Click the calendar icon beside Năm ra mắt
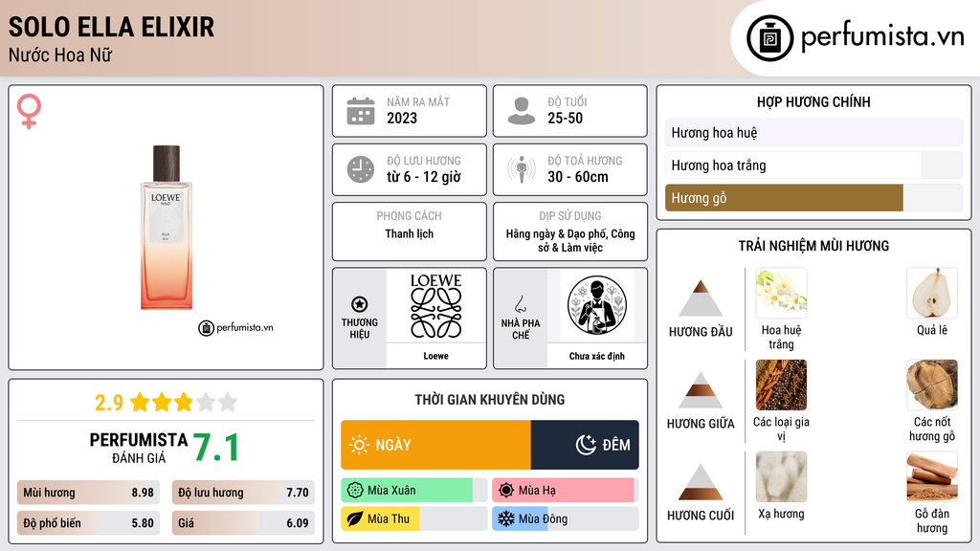The image size is (980, 551). 361,111
